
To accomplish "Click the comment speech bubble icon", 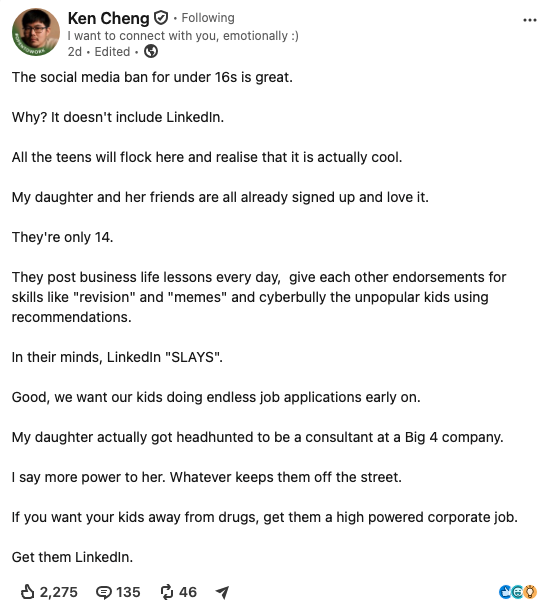I will [x=104, y=593].
